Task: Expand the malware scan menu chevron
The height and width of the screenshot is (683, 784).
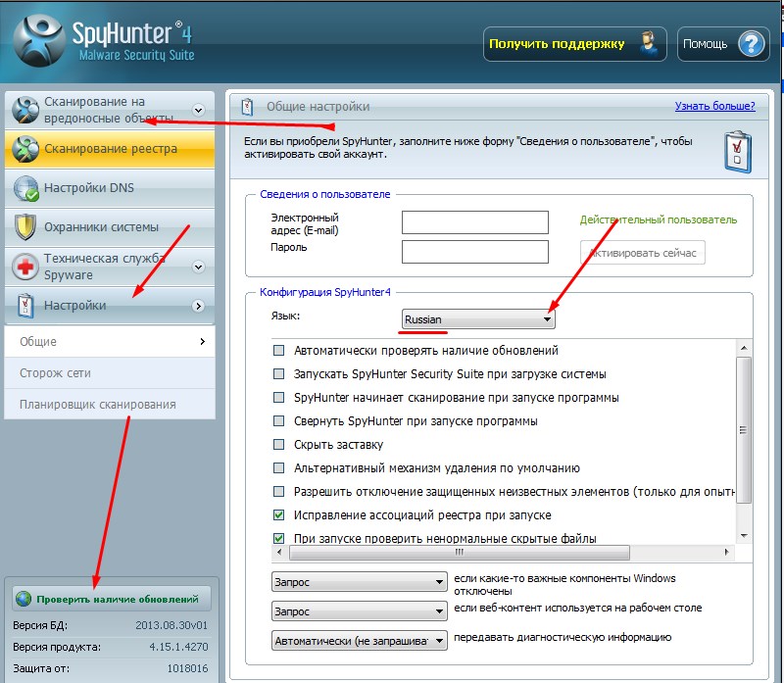Action: (x=199, y=110)
